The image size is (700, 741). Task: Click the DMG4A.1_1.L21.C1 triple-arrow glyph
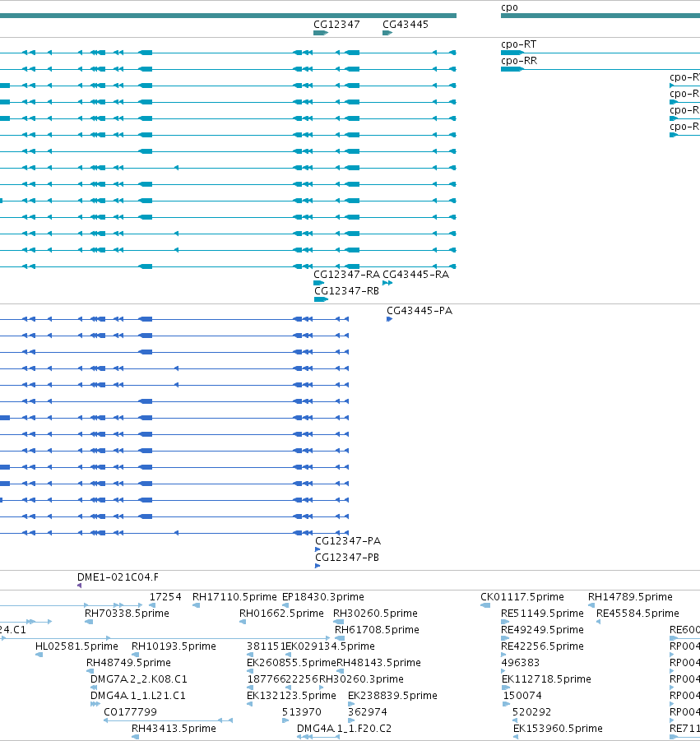95,704
